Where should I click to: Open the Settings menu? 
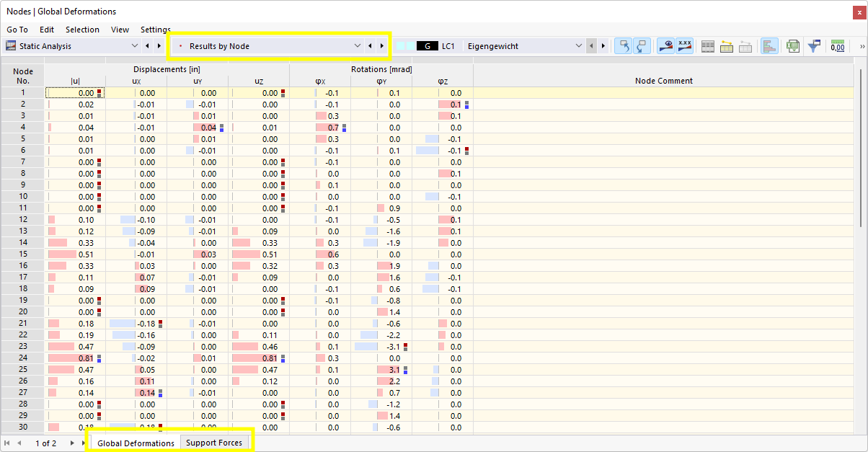click(x=155, y=30)
